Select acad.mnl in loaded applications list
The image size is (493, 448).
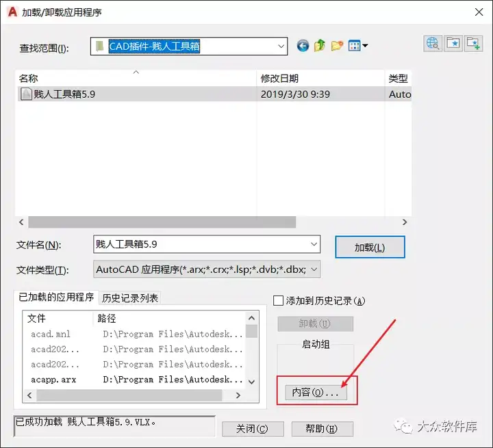(x=51, y=334)
